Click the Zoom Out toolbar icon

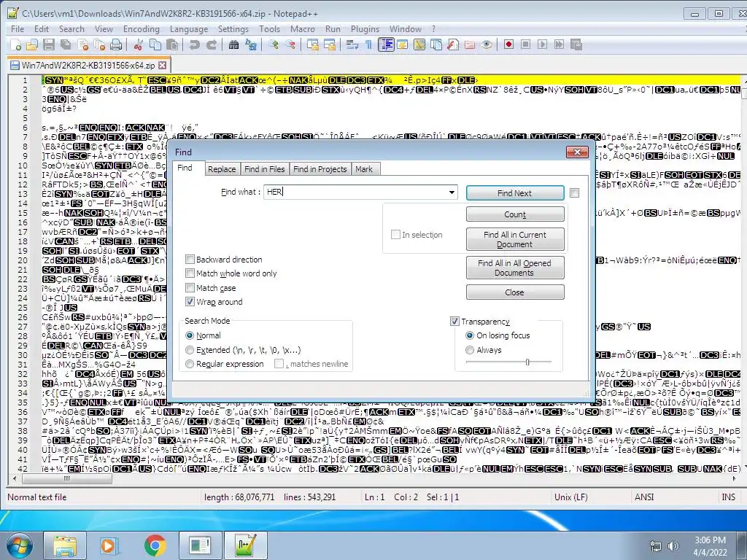pos(290,44)
